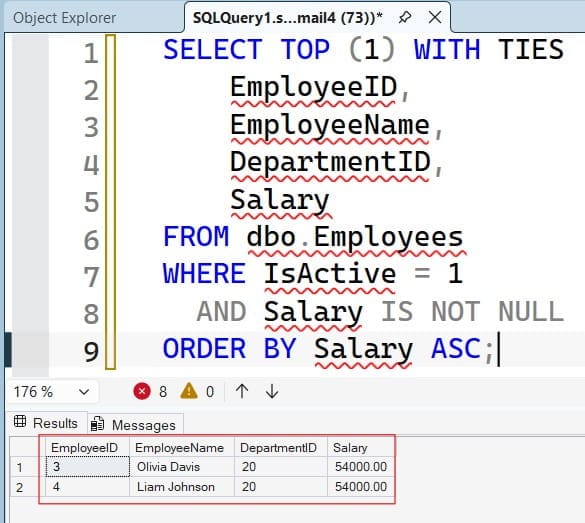The image size is (585, 523).
Task: Click EmployeeID cell with value 3
Action: [87, 467]
